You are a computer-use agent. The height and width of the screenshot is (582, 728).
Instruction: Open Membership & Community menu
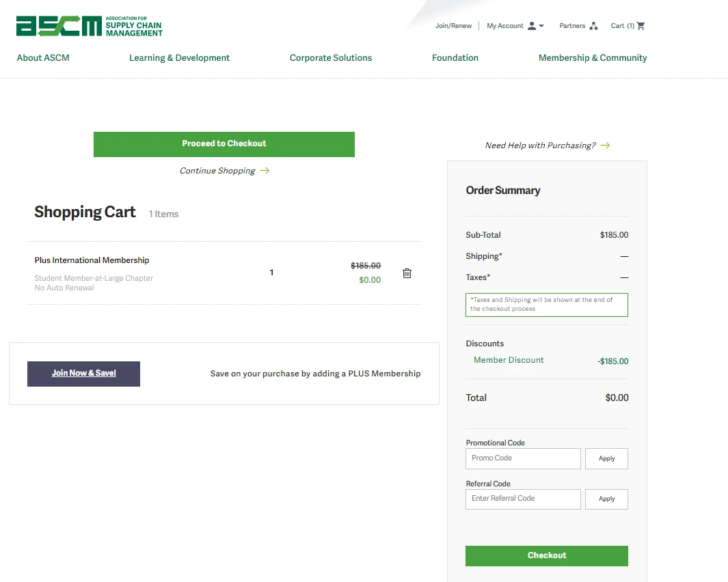593,57
